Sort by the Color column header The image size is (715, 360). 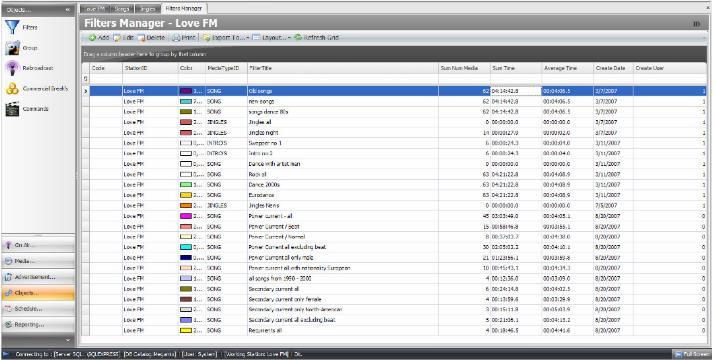coord(192,68)
